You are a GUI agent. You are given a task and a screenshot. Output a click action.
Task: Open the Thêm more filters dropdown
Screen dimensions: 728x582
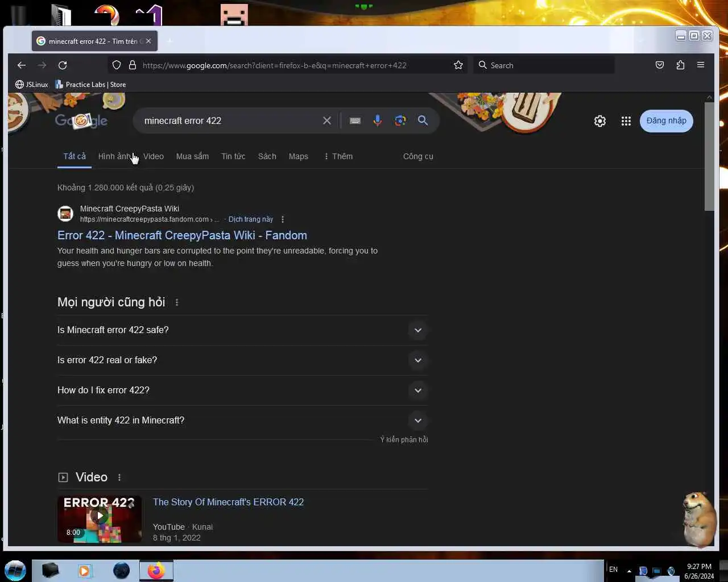click(338, 156)
